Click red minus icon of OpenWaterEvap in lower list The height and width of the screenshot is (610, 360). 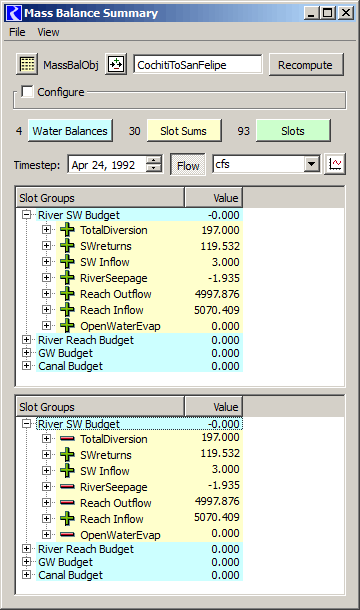(x=67, y=534)
